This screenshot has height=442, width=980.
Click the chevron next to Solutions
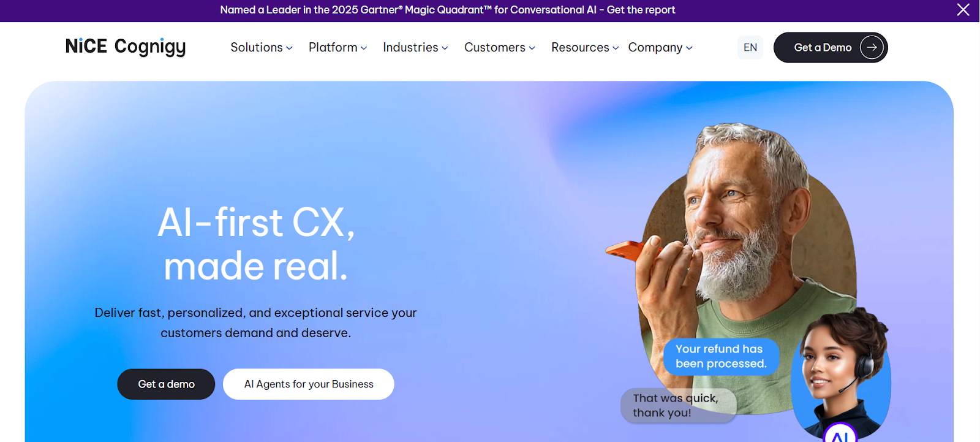tap(289, 48)
